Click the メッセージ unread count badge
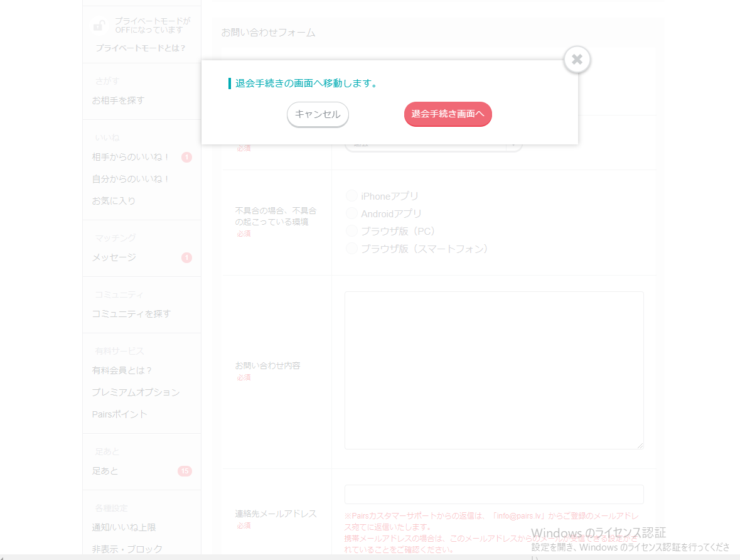The height and width of the screenshot is (560, 740). coord(186,257)
